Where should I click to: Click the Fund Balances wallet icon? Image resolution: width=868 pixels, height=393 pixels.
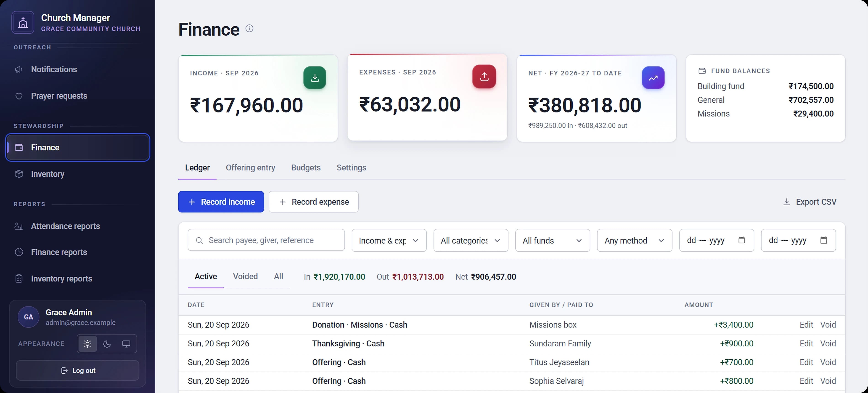702,71
